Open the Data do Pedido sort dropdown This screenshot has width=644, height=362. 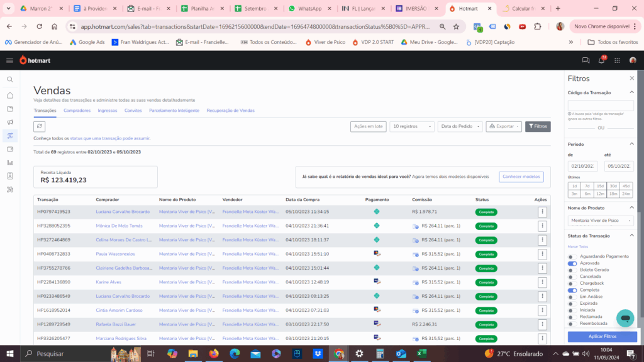pyautogui.click(x=460, y=126)
